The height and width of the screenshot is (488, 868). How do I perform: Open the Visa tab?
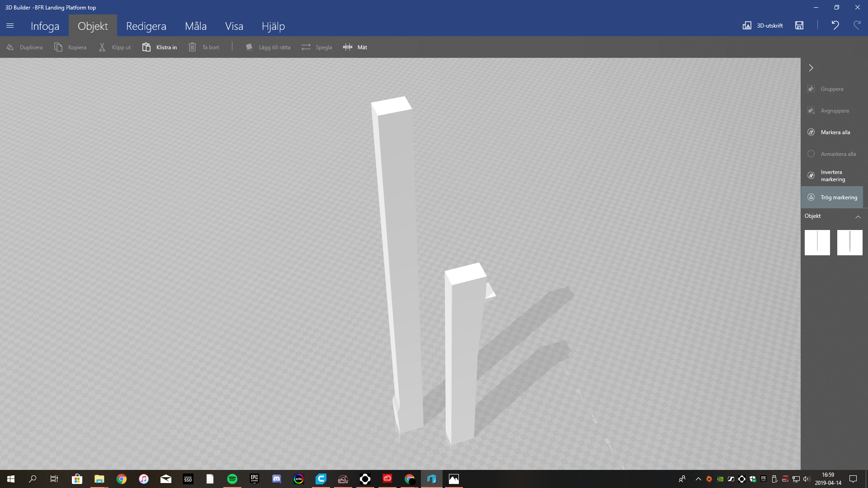234,26
